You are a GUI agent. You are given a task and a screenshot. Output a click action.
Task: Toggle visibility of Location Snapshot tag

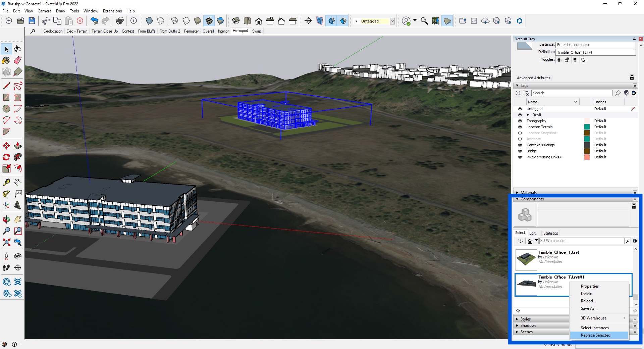click(x=520, y=133)
